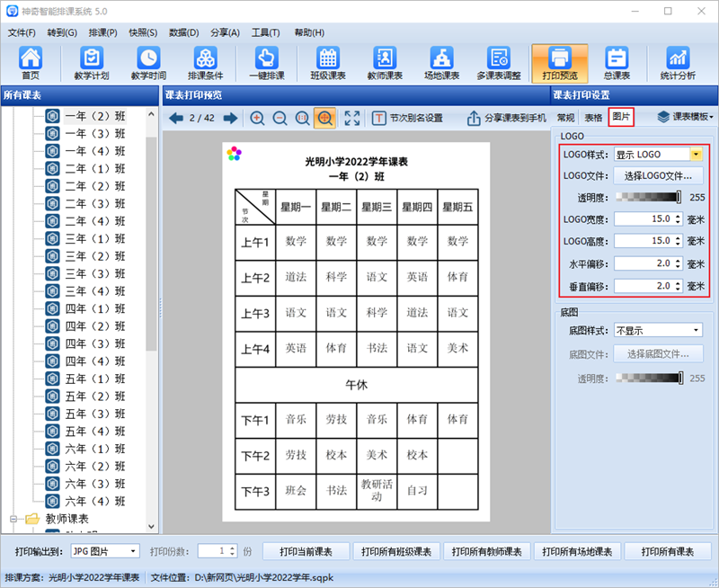
Task: Click the LOGO image on preview page
Action: (x=234, y=154)
